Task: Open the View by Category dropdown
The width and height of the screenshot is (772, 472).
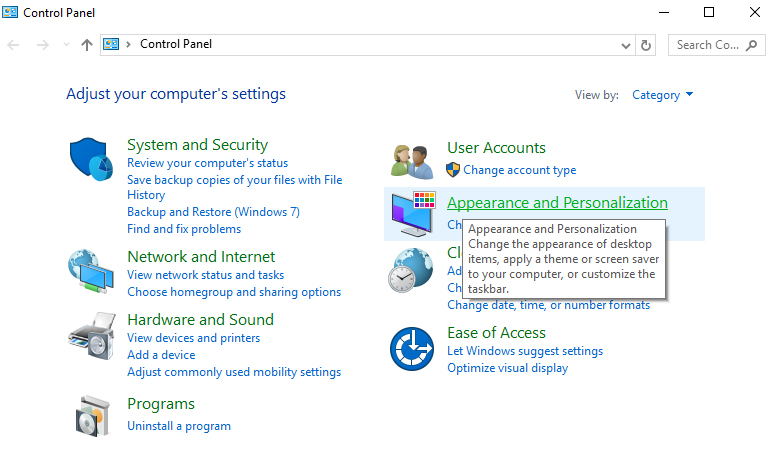Action: (x=663, y=95)
